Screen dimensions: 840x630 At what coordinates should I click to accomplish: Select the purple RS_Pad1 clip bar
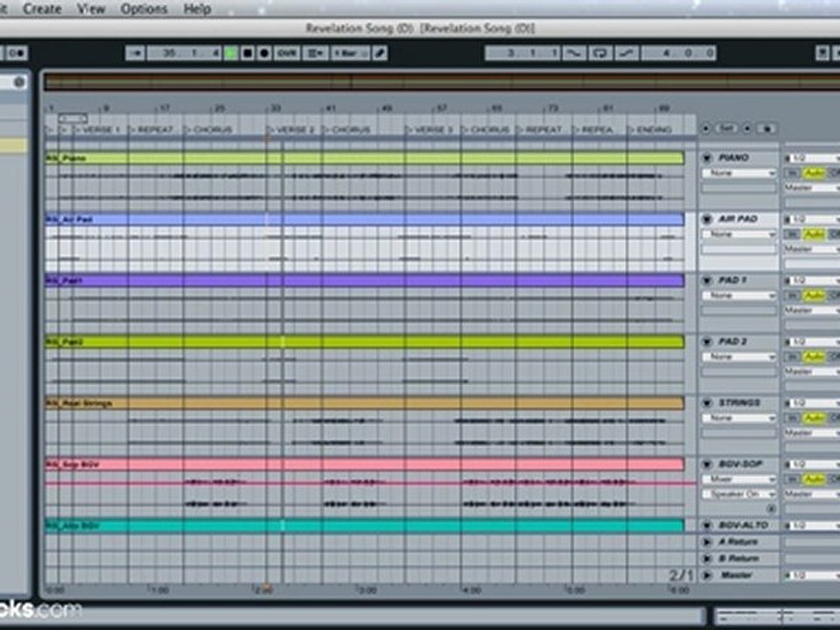point(364,280)
